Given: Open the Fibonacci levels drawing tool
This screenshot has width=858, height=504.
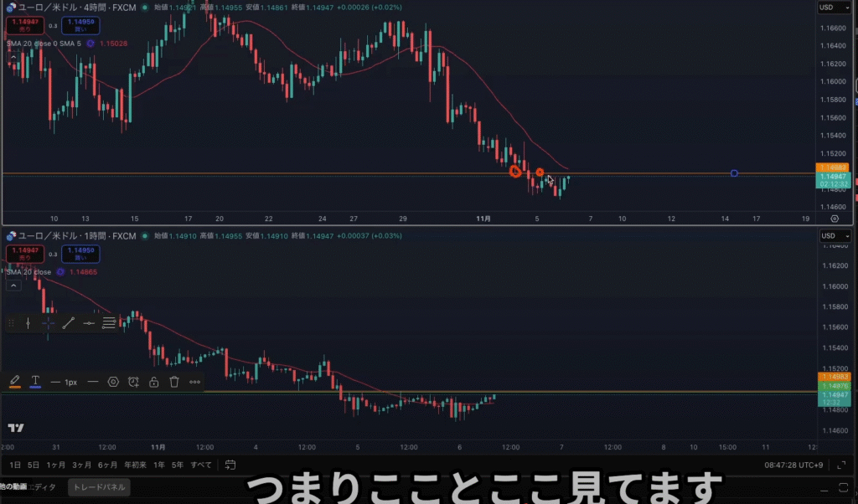Looking at the screenshot, I should 109,324.
